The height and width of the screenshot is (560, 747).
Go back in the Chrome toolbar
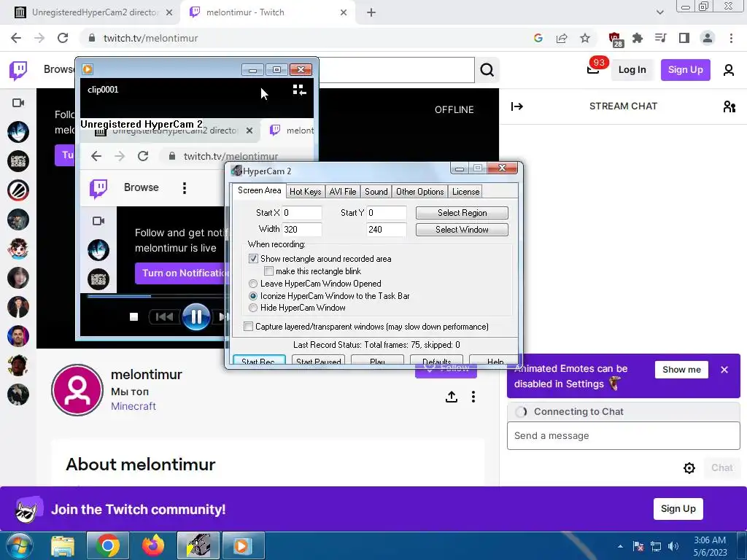(16, 38)
